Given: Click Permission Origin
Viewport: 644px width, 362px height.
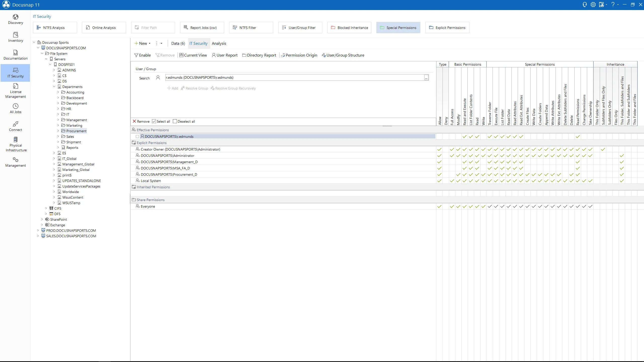Looking at the screenshot, I should point(299,55).
